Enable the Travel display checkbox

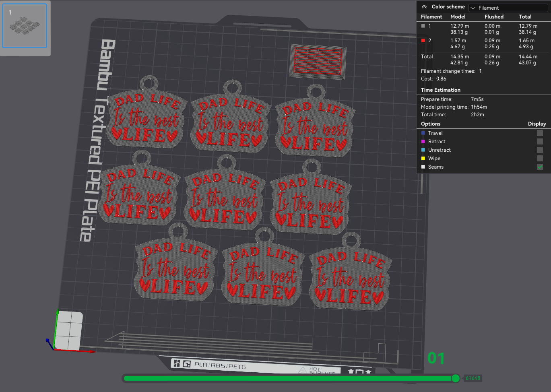[540, 133]
